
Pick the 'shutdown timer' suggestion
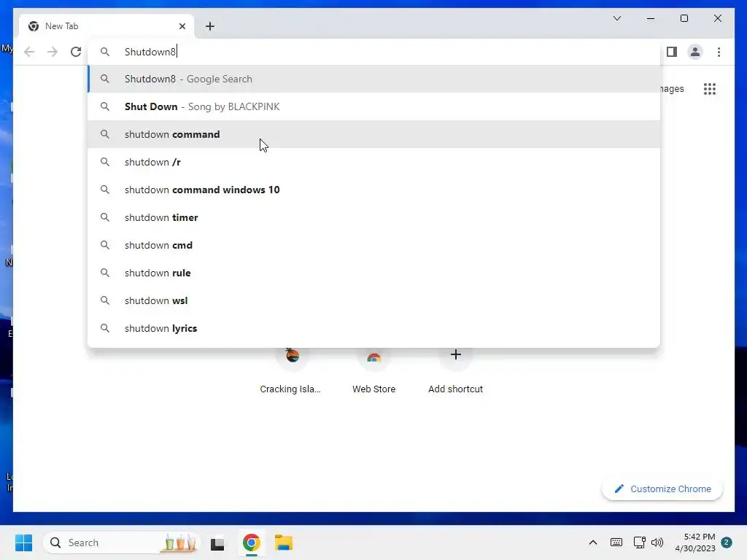pos(374,217)
